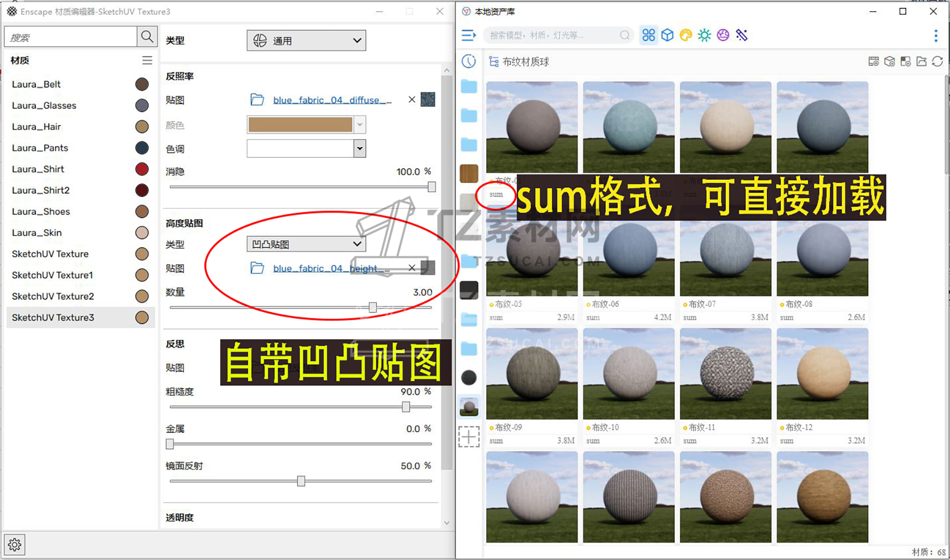Click the add-material icon in the library header
The width and height of the screenshot is (950, 560).
pos(906,62)
